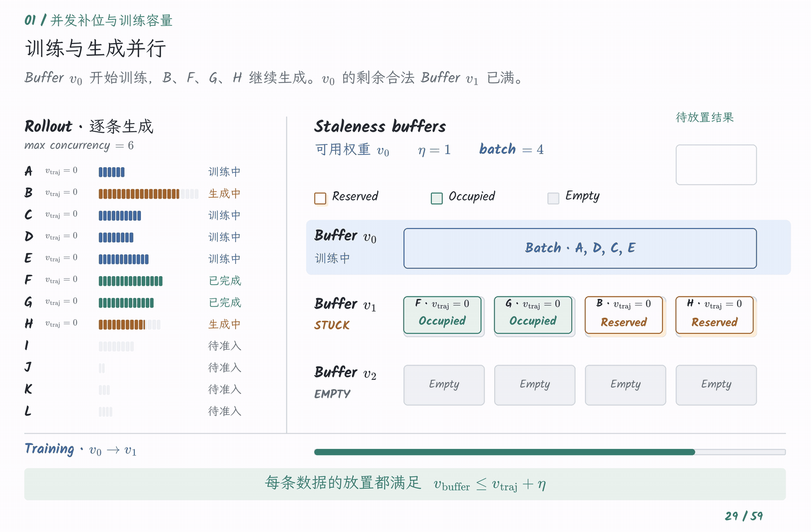The width and height of the screenshot is (811, 532).
Task: Click rollout bar of row C
Action: 120,216
